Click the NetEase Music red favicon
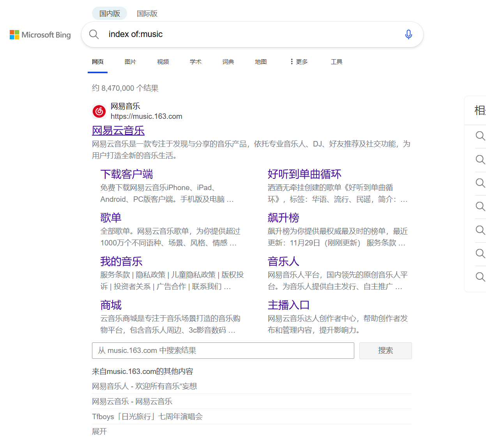 pos(99,111)
